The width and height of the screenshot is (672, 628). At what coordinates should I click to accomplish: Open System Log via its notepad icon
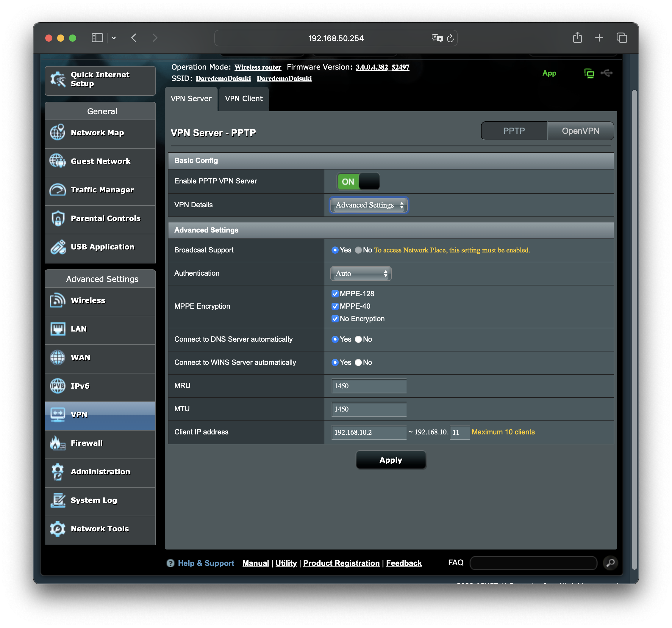(57, 500)
